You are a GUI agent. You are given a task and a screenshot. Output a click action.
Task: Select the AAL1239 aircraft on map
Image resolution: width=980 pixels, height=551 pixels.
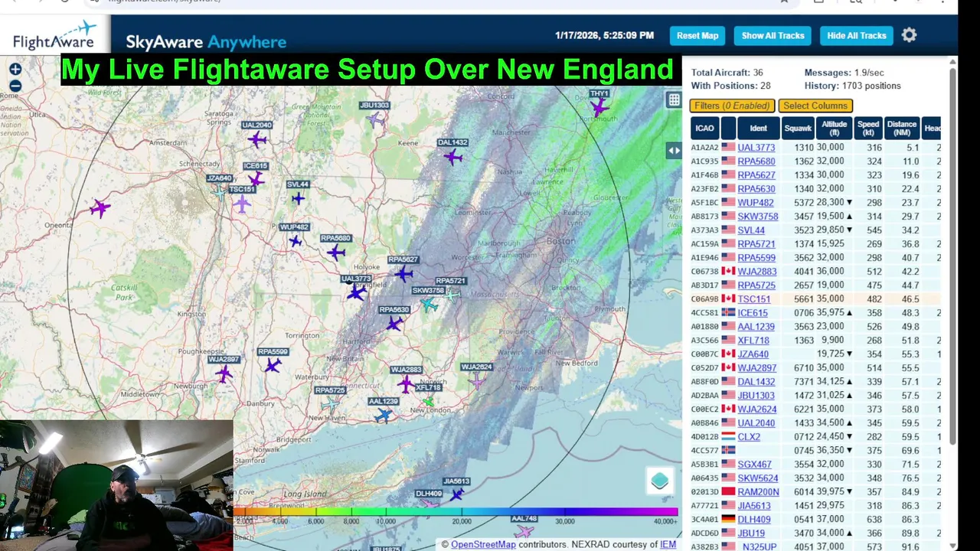click(x=384, y=415)
